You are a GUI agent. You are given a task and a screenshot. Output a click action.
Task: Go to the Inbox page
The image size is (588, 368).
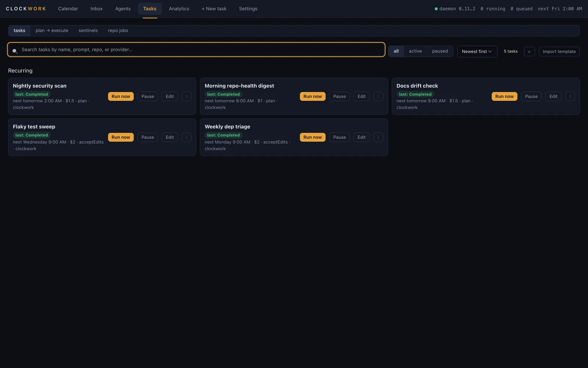point(97,9)
